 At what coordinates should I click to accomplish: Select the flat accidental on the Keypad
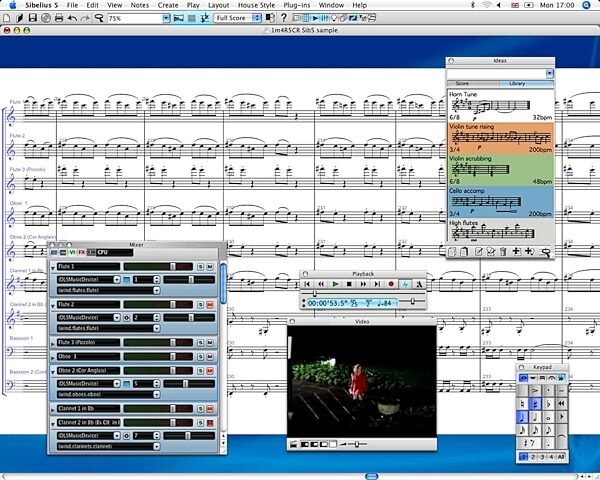pos(548,403)
